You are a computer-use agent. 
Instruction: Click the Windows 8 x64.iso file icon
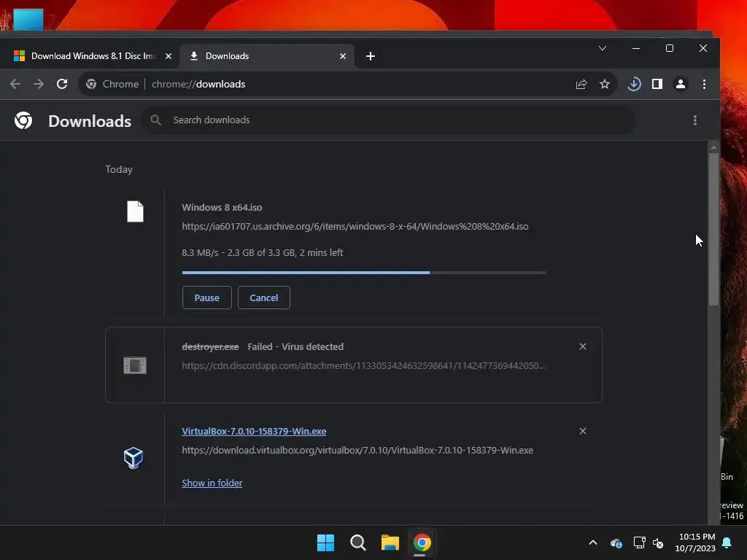coord(135,211)
